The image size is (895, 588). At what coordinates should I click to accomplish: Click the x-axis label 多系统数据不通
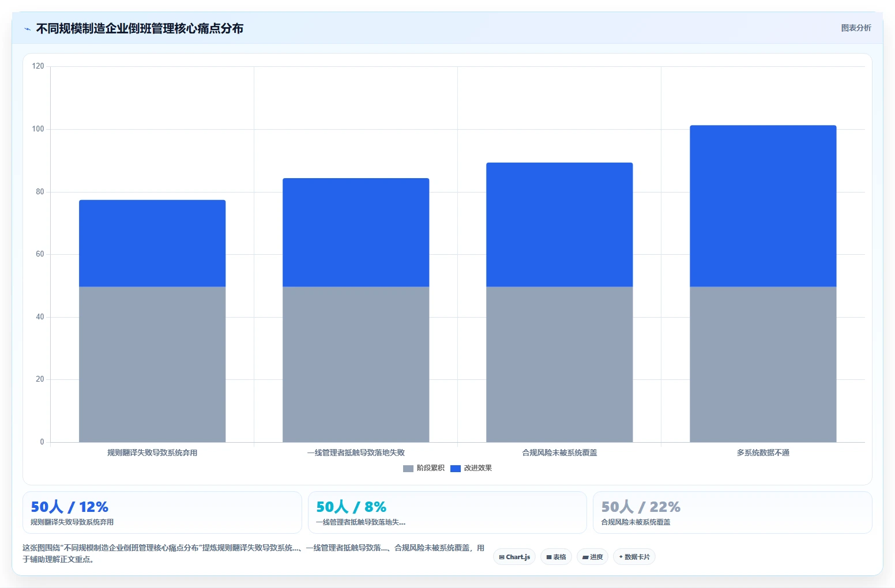pos(763,453)
